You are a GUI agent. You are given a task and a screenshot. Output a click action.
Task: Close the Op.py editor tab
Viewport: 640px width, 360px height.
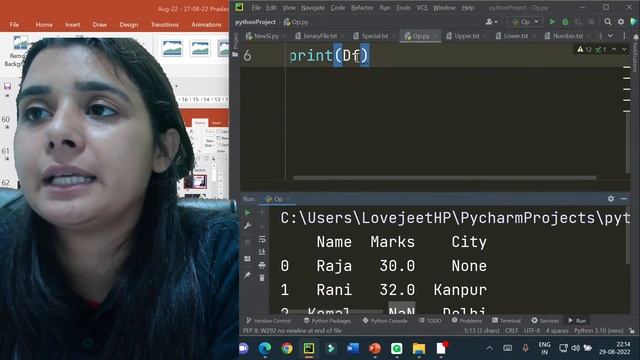pos(436,36)
